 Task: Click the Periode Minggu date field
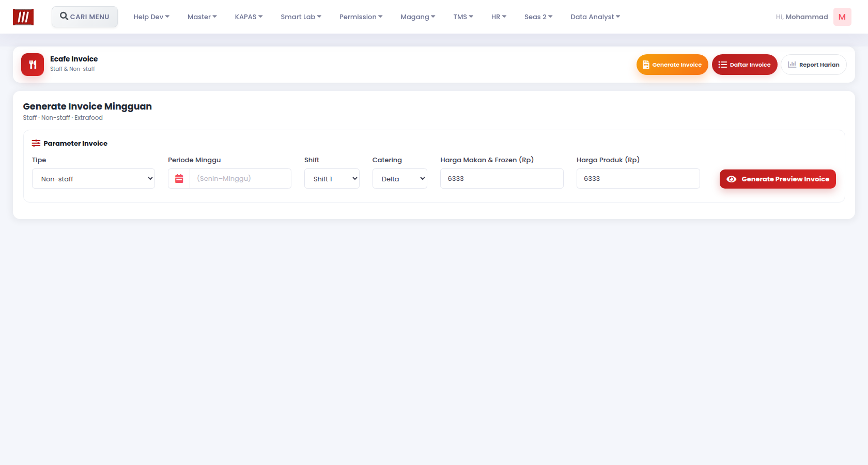click(x=240, y=179)
